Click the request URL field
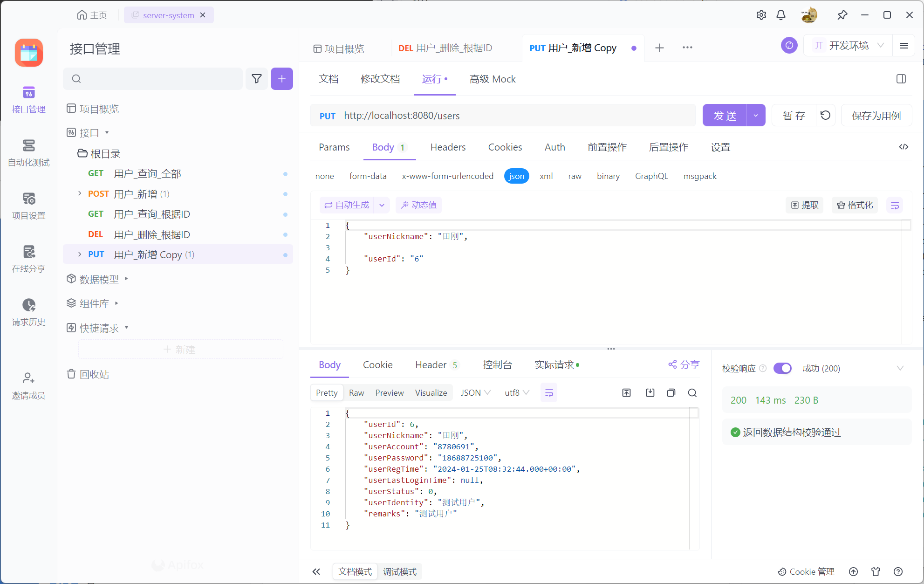924x584 pixels. click(x=503, y=115)
